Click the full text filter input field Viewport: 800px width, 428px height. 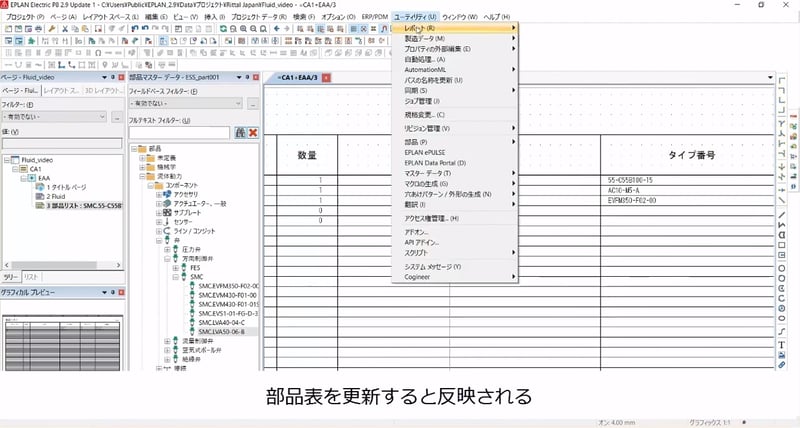(179, 133)
